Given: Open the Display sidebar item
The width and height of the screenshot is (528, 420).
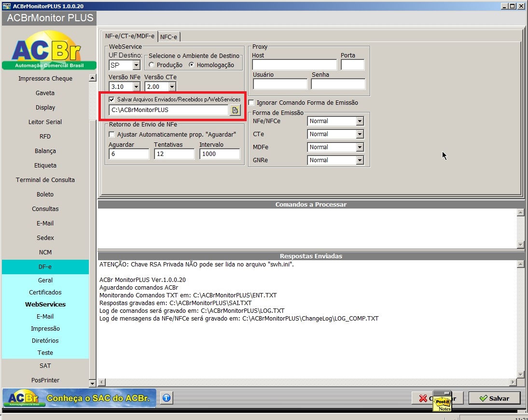Looking at the screenshot, I should coord(45,108).
